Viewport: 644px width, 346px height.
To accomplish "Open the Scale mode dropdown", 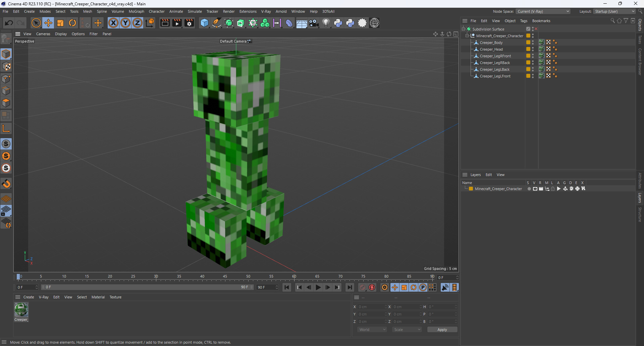I will pos(407,330).
